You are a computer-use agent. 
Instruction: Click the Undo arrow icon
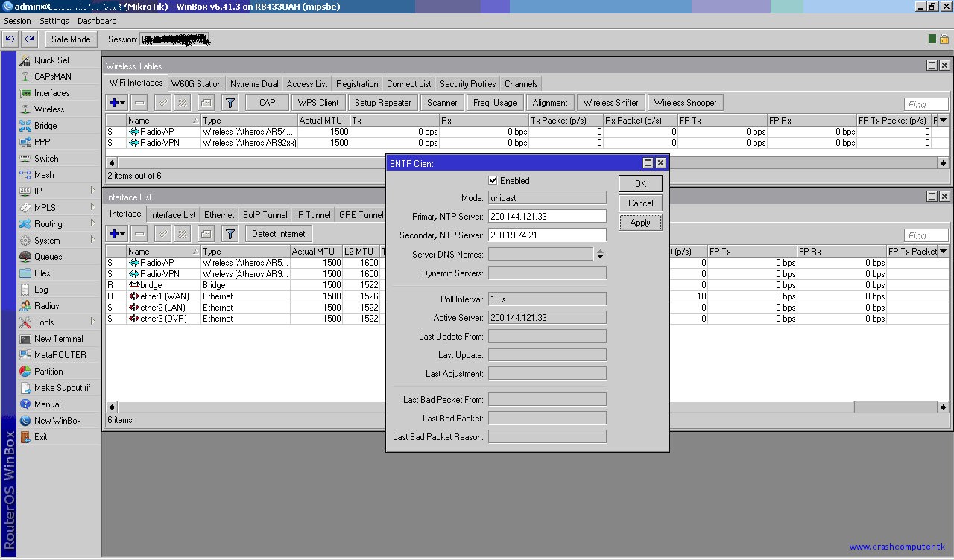click(10, 39)
